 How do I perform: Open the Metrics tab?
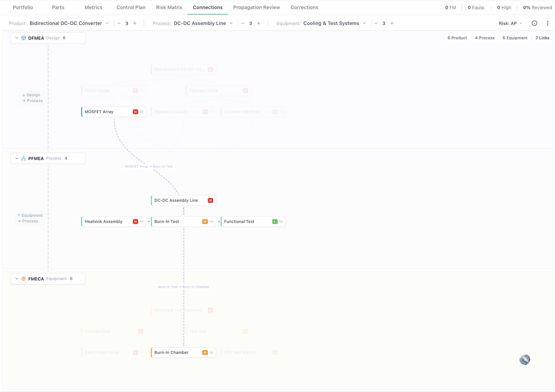94,7
